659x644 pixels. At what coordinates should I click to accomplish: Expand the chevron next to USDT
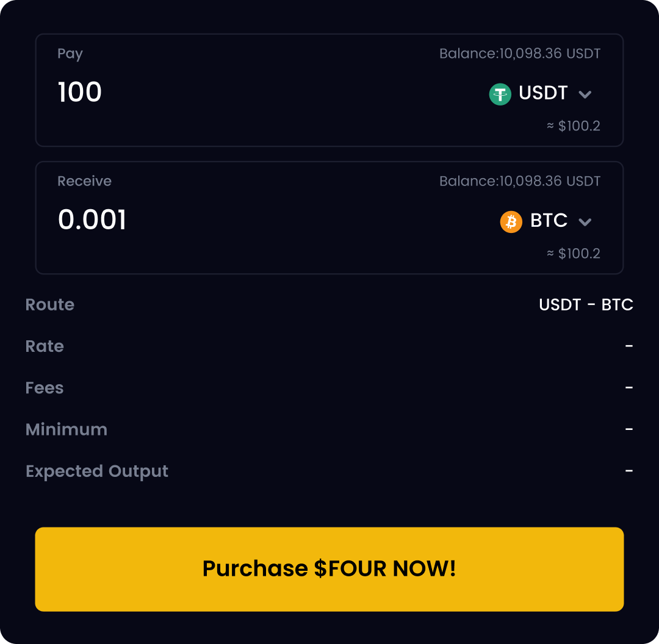(585, 95)
